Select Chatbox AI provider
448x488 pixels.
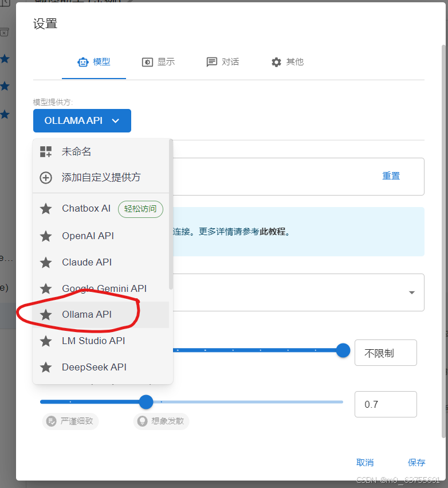pos(101,209)
